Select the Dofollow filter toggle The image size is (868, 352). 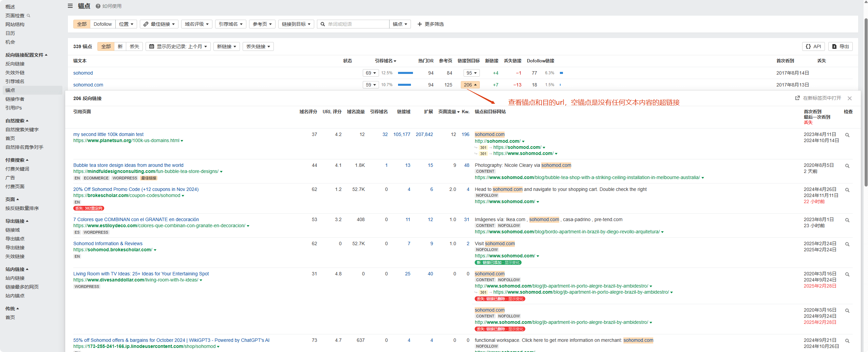[102, 24]
